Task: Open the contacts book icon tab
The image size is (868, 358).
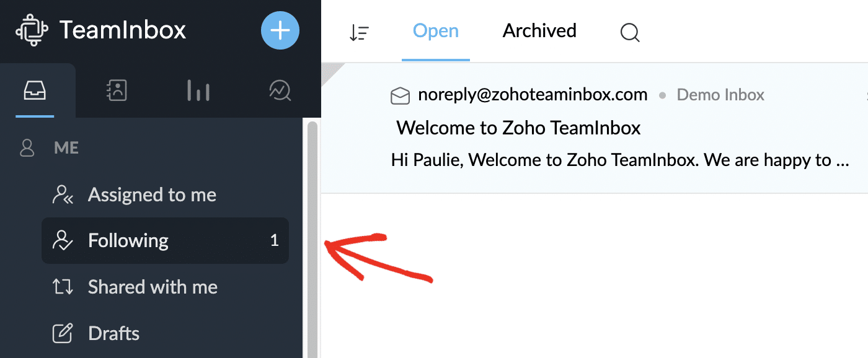Action: coord(117,92)
